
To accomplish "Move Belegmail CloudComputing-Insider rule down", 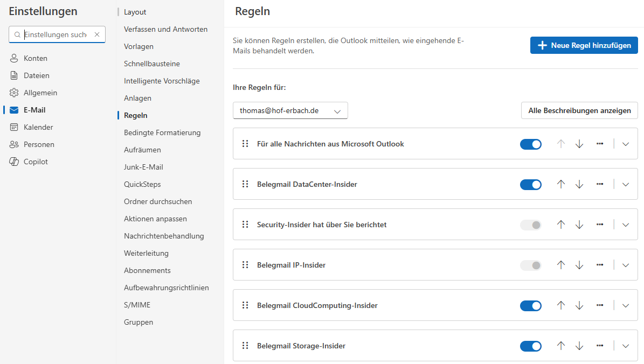I will tap(579, 305).
